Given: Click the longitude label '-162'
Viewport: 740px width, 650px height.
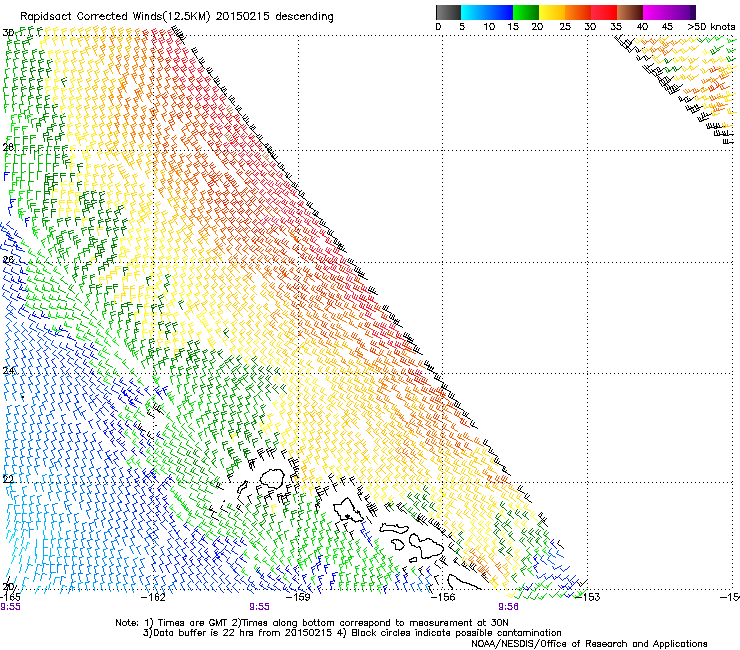Looking at the screenshot, I should pyautogui.click(x=154, y=597).
